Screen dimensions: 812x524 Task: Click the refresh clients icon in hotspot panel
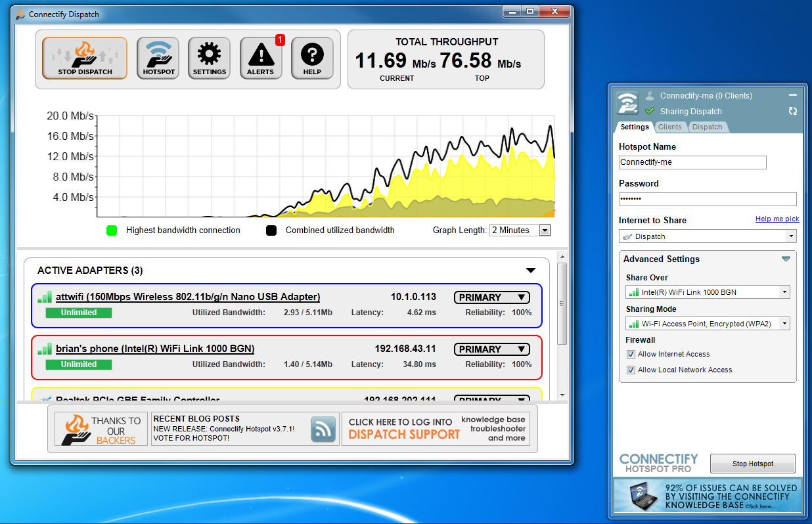tap(792, 111)
